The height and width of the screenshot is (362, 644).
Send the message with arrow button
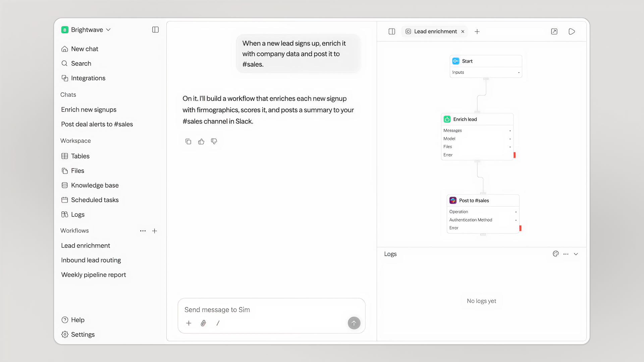(354, 323)
